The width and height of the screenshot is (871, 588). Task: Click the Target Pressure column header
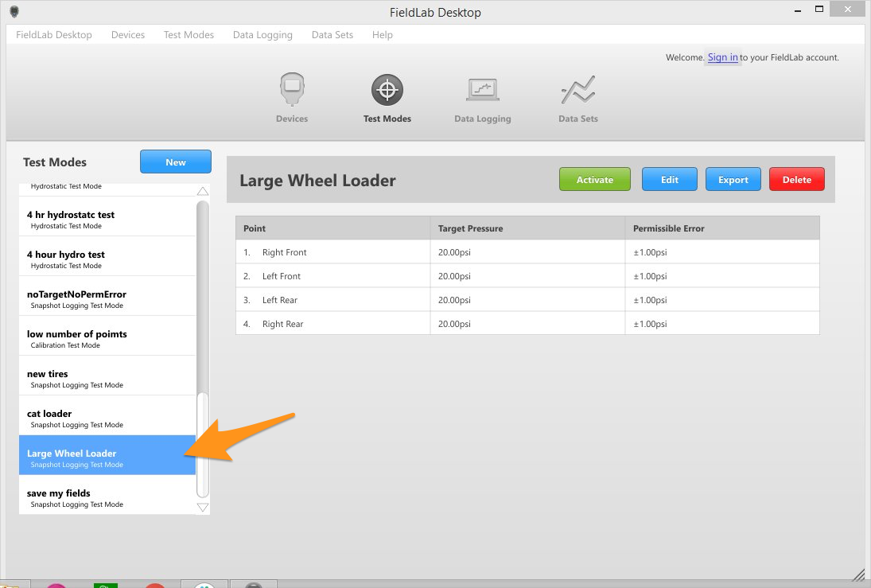527,228
